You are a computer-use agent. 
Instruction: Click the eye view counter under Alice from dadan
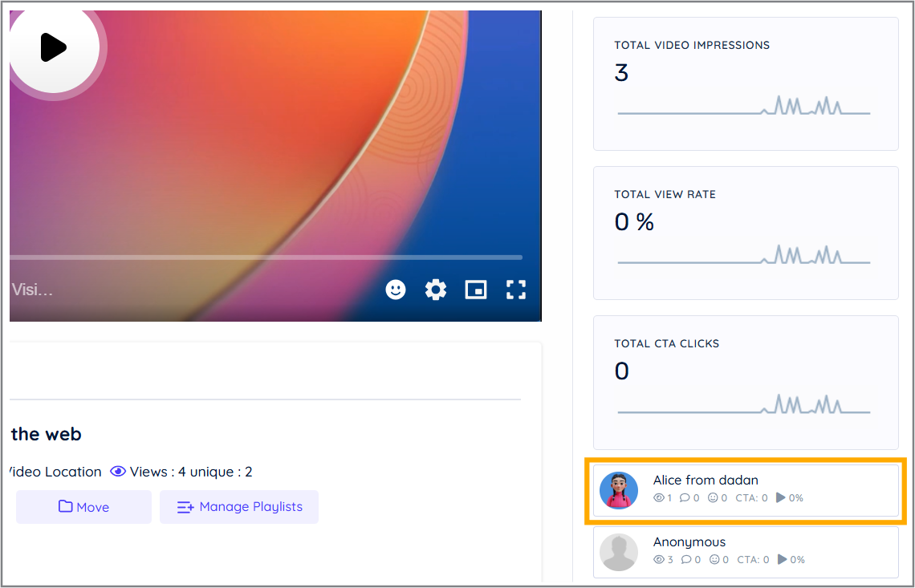click(659, 497)
